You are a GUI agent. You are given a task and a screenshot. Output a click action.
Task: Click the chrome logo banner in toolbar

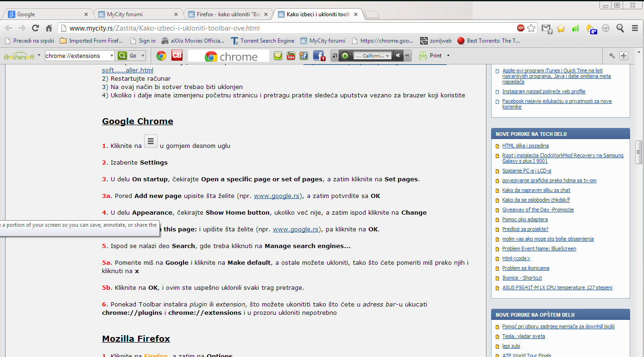point(229,56)
